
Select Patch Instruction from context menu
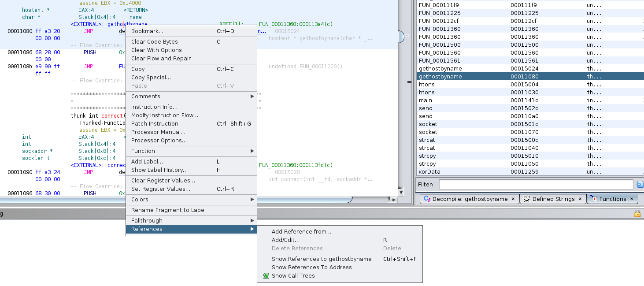(x=155, y=124)
